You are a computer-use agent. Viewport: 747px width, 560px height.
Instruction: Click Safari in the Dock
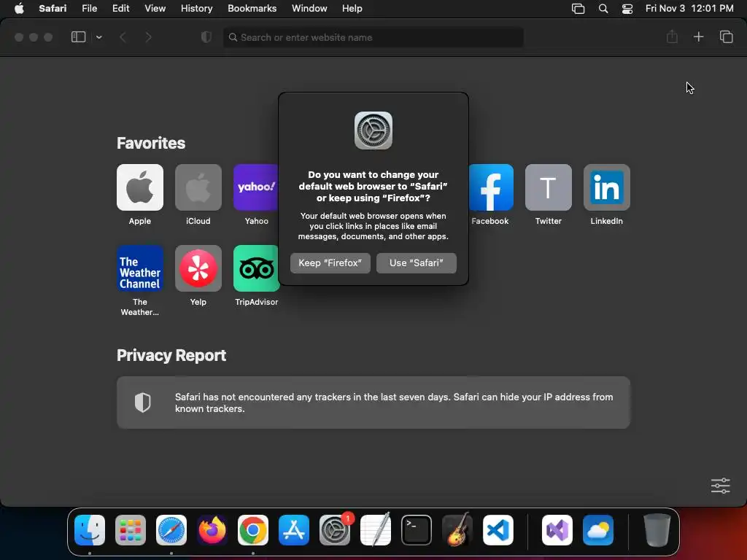(171, 530)
